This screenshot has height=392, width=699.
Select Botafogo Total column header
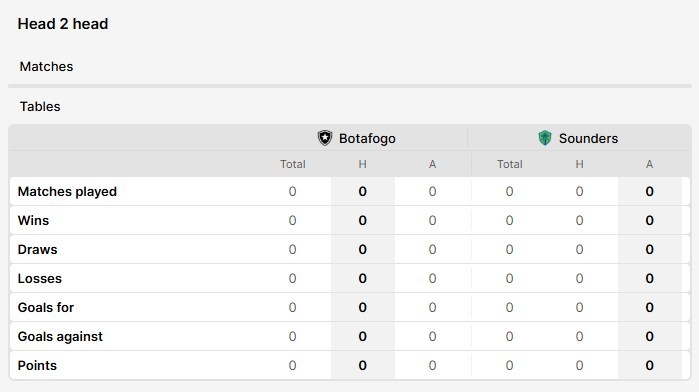click(292, 164)
